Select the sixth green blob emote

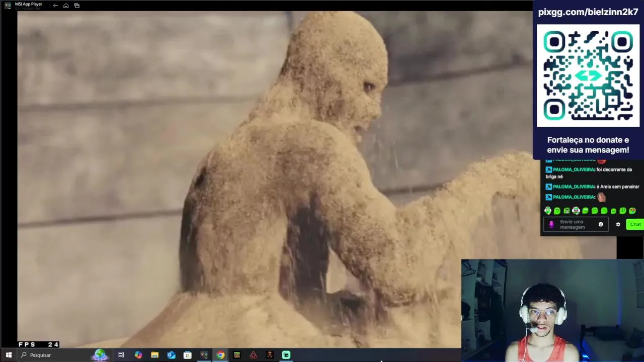coord(595,211)
